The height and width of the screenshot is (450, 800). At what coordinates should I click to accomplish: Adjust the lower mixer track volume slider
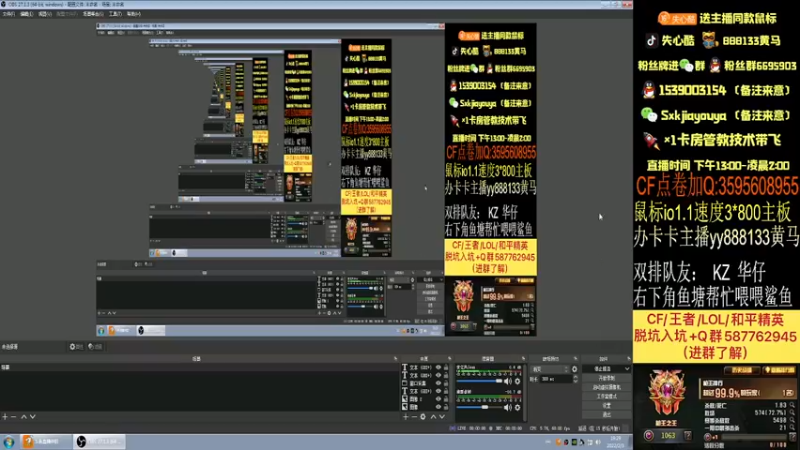480,408
